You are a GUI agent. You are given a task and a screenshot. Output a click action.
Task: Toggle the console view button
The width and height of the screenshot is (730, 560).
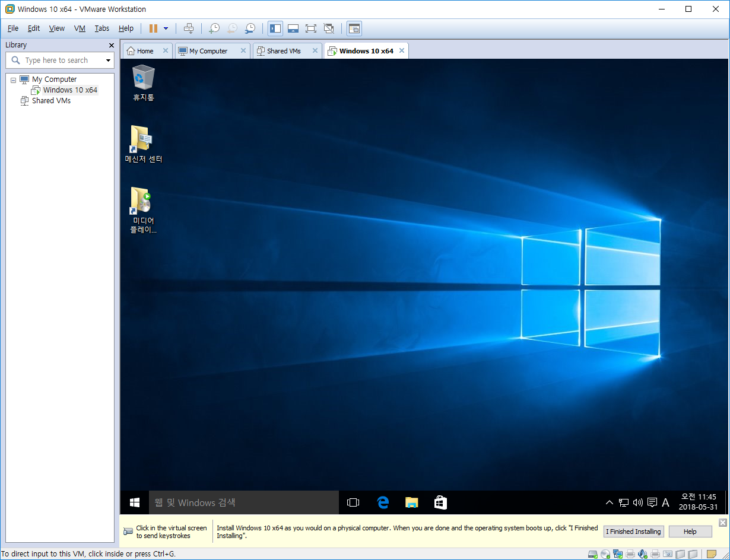click(x=354, y=28)
